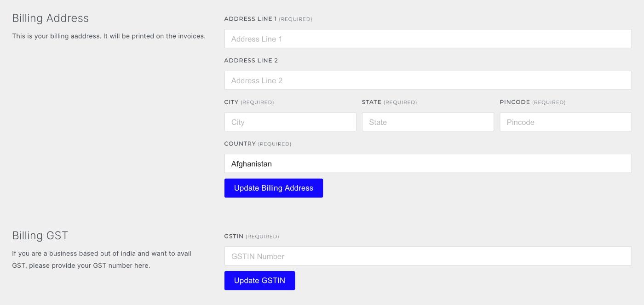Focus the Address Line 2 text box

click(x=428, y=80)
